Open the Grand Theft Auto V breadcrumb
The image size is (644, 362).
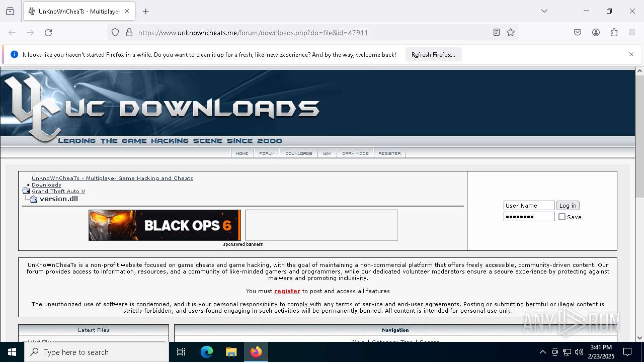point(58,191)
